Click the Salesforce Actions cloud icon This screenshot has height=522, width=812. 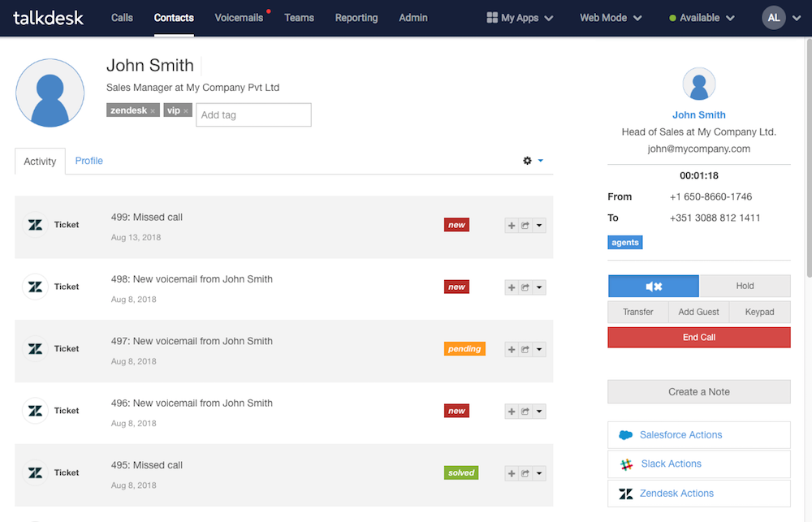[625, 435]
